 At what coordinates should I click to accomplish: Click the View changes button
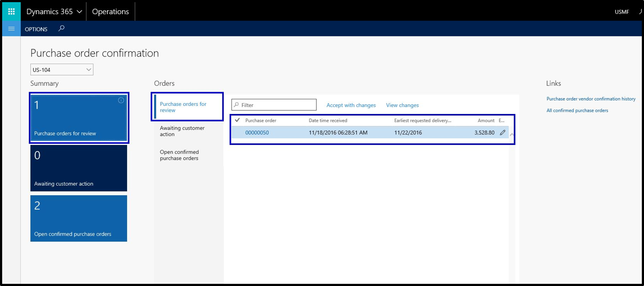click(x=402, y=105)
